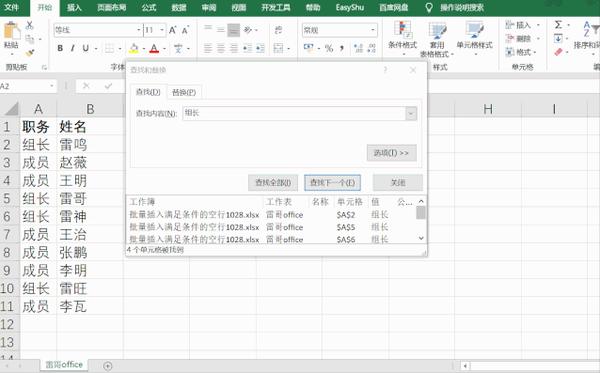Select middle vertical alignment

(x=221, y=29)
